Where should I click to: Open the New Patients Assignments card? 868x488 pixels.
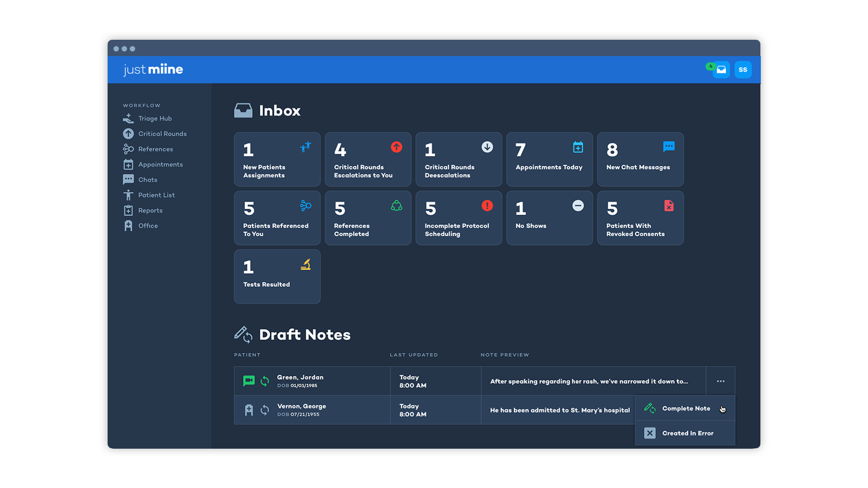[278, 160]
